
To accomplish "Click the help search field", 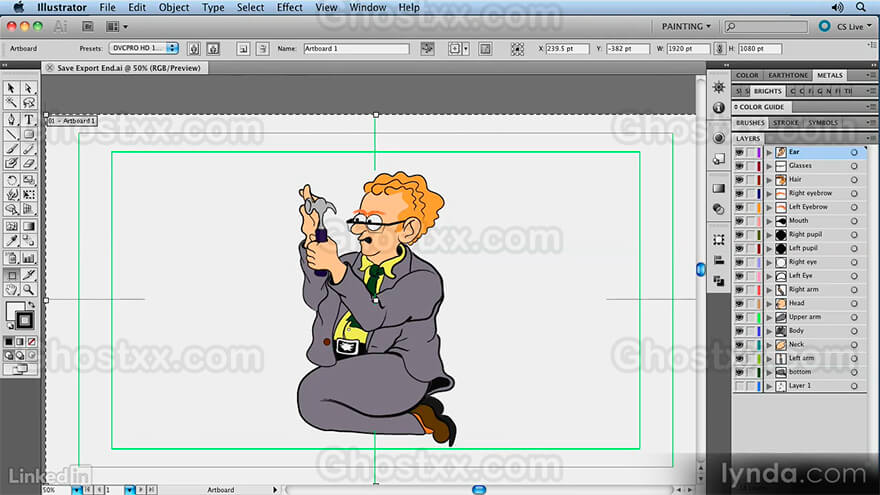I will tap(766, 26).
